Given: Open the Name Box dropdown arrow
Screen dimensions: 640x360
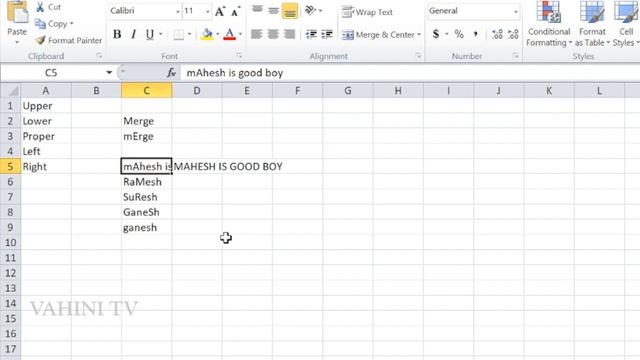Looking at the screenshot, I should pyautogui.click(x=109, y=73).
